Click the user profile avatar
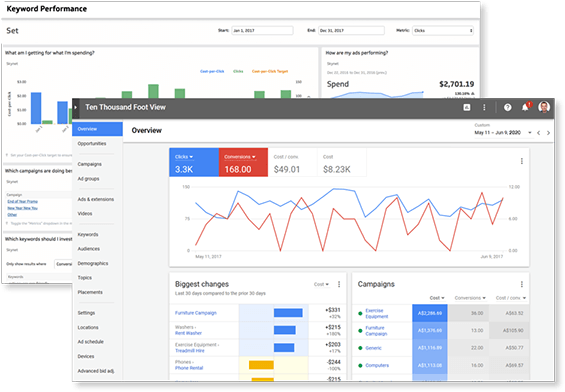This screenshot has height=392, width=565. coord(544,107)
